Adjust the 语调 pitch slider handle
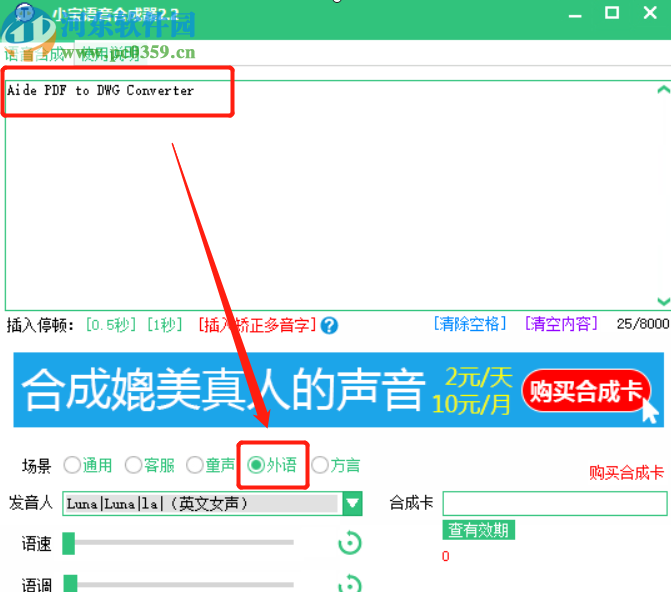671x592 pixels. [70, 584]
